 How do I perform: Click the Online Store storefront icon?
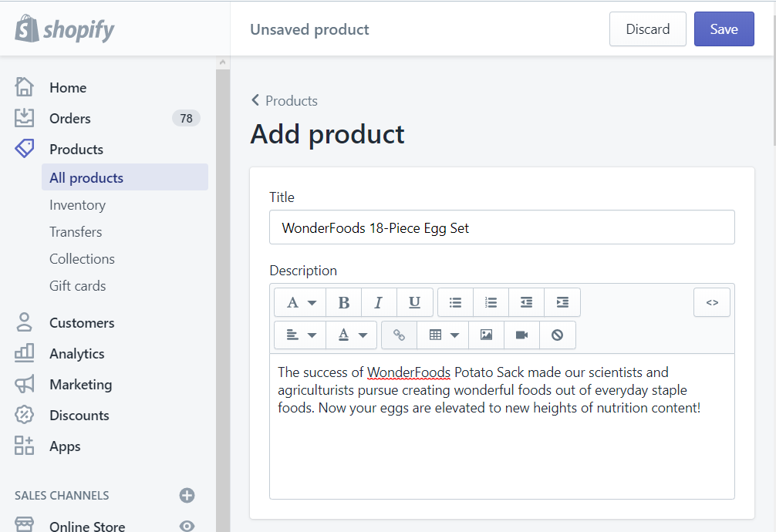point(24,524)
